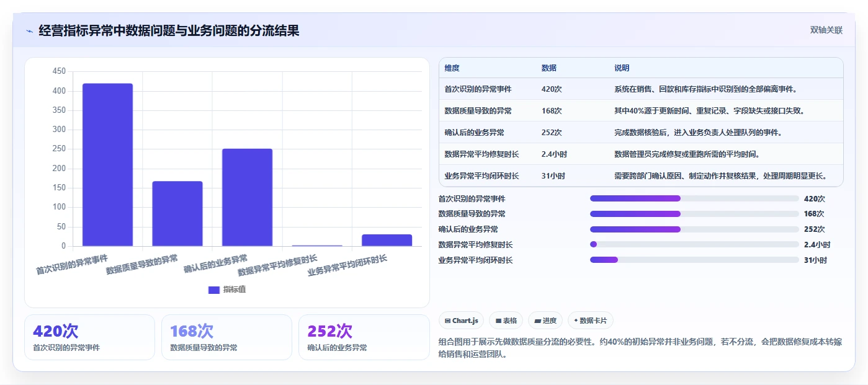The width and height of the screenshot is (868, 385).
Task: Click x-axis label 确认后的业务异常
Action: coord(216,264)
